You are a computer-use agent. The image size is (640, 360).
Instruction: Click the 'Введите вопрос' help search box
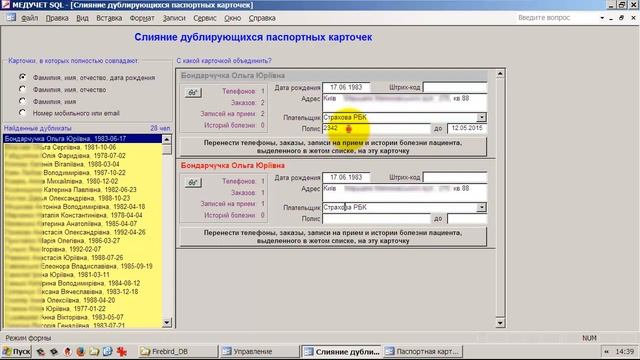click(x=556, y=18)
